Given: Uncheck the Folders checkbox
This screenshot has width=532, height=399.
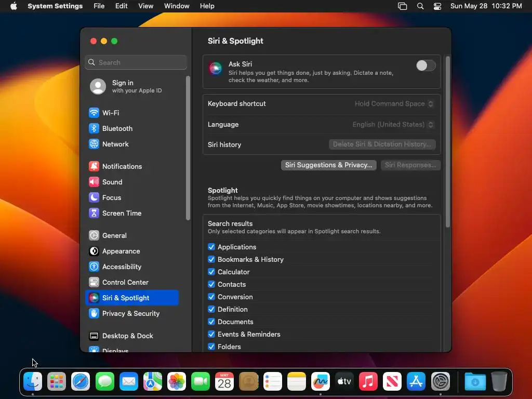Looking at the screenshot, I should click(x=211, y=347).
